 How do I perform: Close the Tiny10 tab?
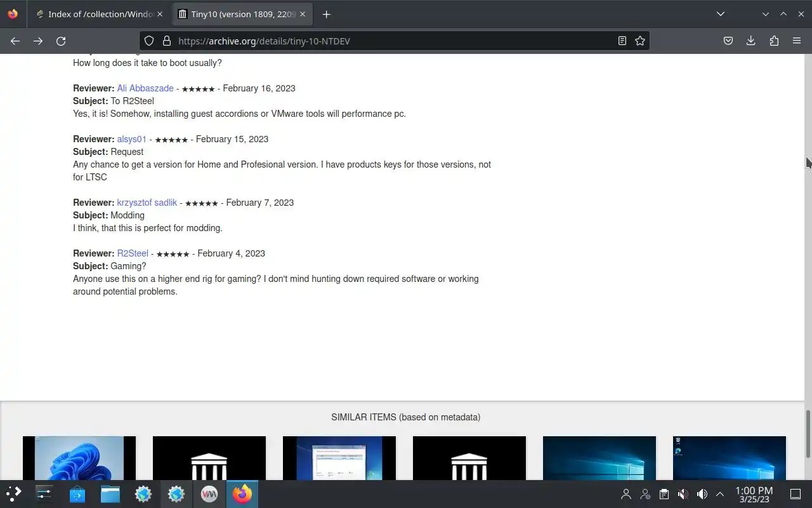303,14
